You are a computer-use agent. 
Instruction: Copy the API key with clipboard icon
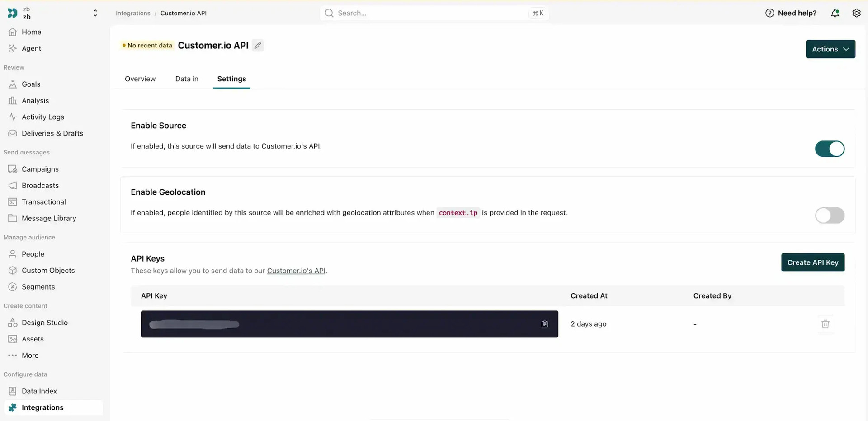pyautogui.click(x=545, y=324)
